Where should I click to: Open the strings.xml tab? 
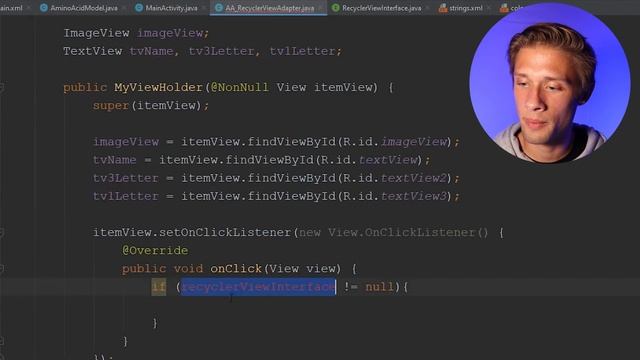(466, 8)
